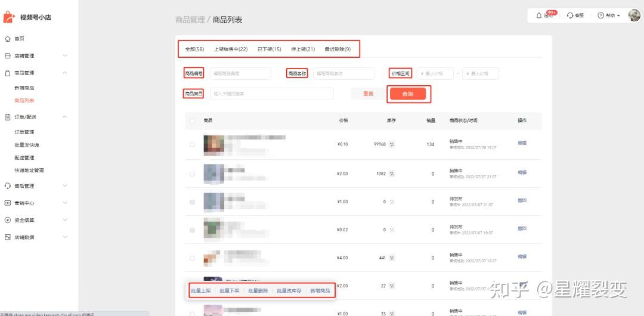Click the stock edit icon beside 1082
This screenshot has height=316, width=644.
click(x=392, y=174)
